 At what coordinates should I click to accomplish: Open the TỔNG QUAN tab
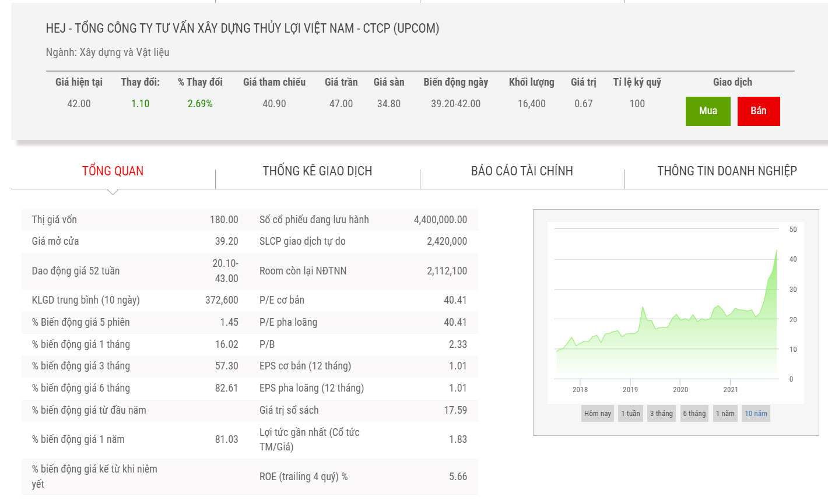point(113,171)
